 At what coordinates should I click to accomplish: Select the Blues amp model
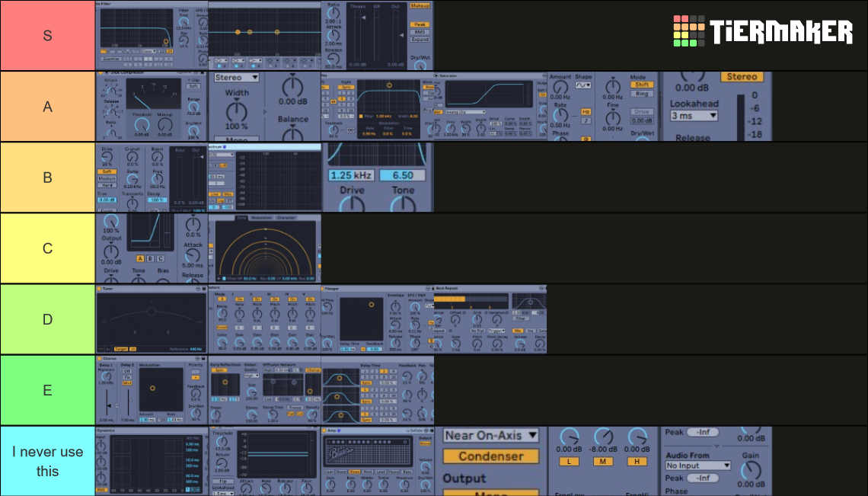pyautogui.click(x=355, y=472)
